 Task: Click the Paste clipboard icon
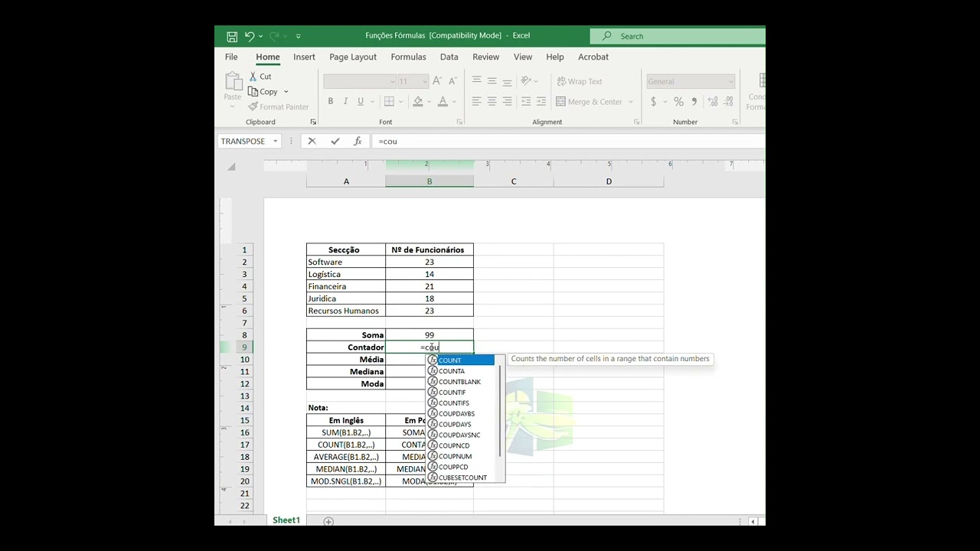coord(233,81)
